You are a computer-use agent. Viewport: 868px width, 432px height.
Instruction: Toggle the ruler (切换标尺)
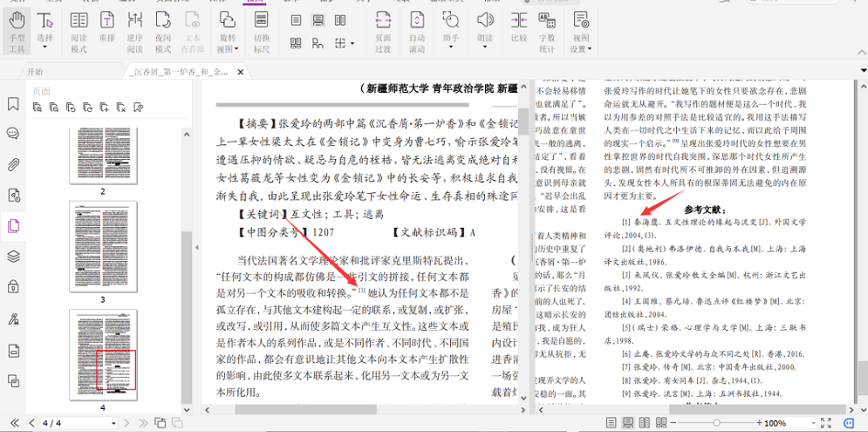[x=261, y=31]
